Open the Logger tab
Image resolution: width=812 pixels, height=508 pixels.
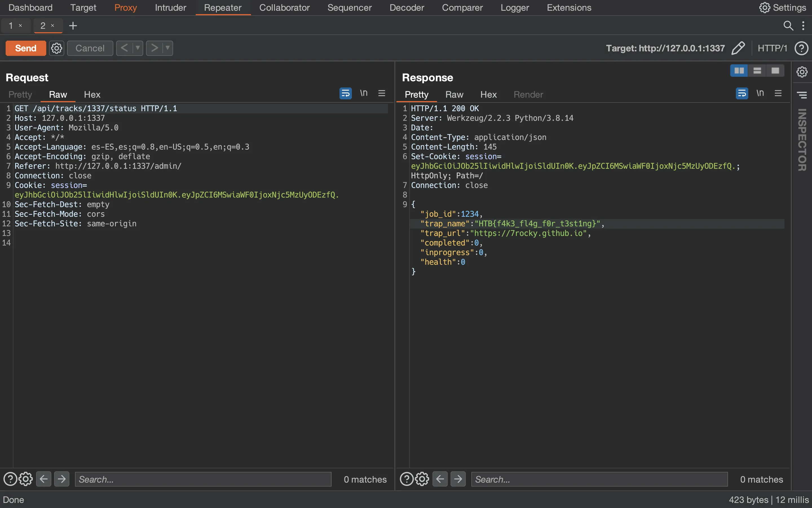tap(515, 7)
